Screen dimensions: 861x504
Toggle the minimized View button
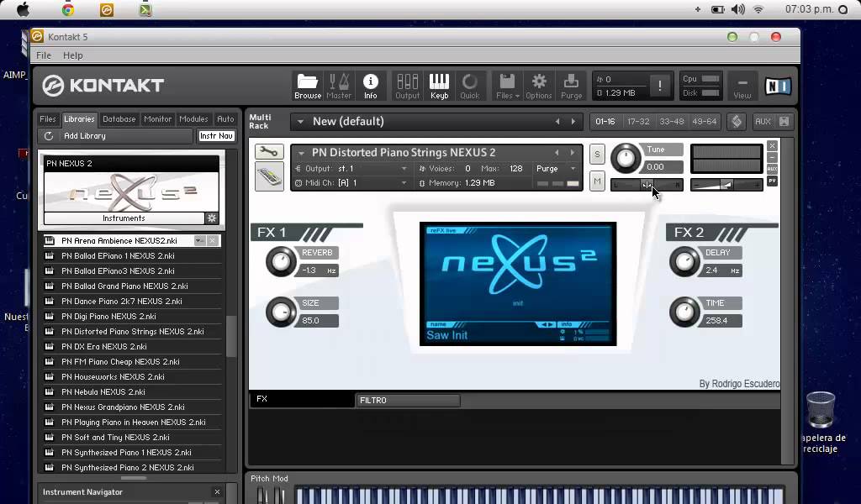pyautogui.click(x=742, y=87)
